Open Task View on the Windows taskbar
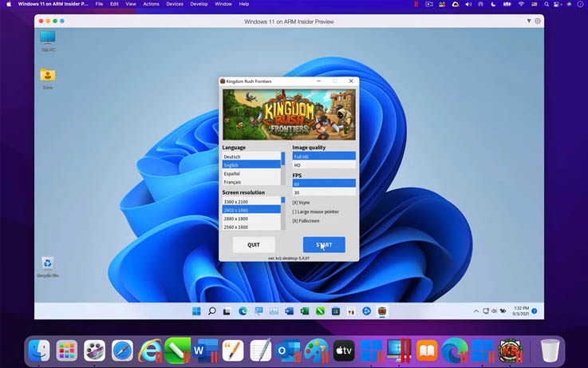 pyautogui.click(x=227, y=311)
